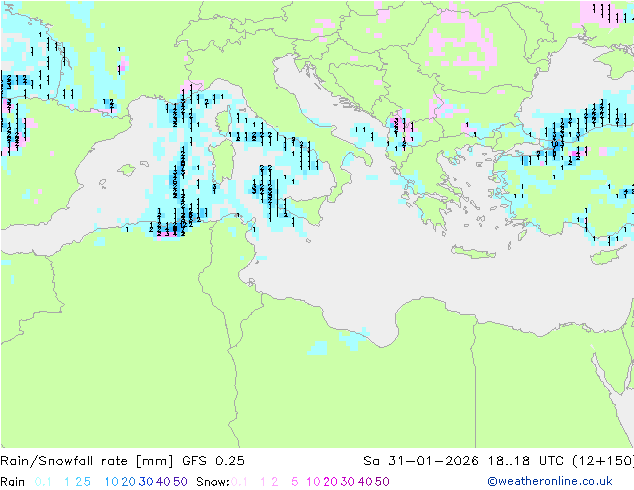Pick the rain 40 legend value
The height and width of the screenshot is (490, 634).
coord(163,482)
